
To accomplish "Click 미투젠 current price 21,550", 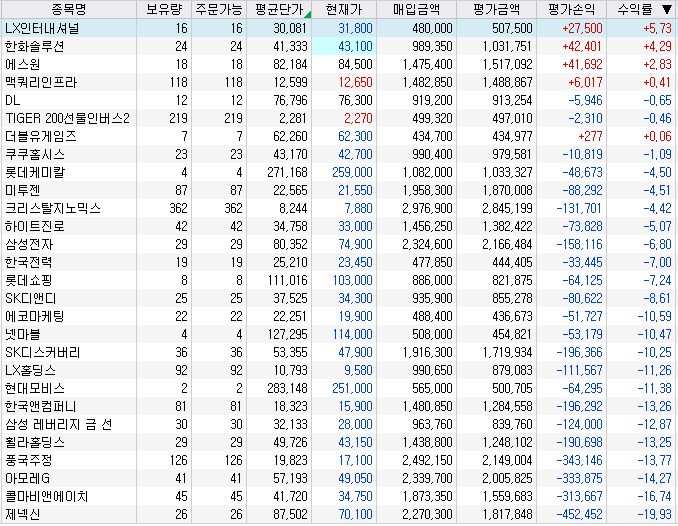I will point(355,191).
